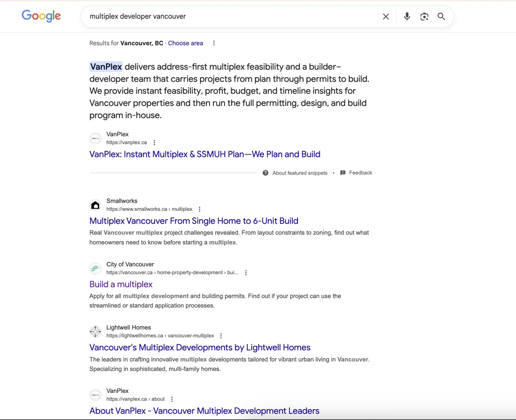Open About VanPlex - Vancouver Multiplex Development Leaders
This screenshot has height=420, width=516.
(204, 411)
